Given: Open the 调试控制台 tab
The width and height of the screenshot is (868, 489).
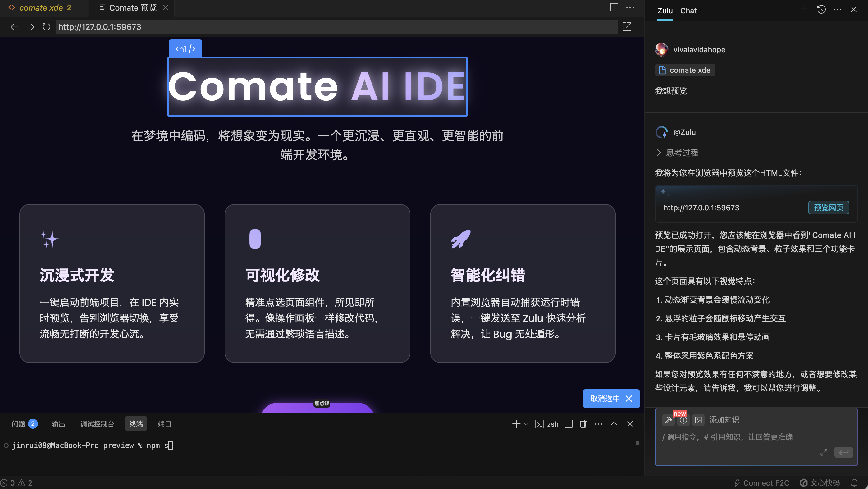Looking at the screenshot, I should [97, 424].
